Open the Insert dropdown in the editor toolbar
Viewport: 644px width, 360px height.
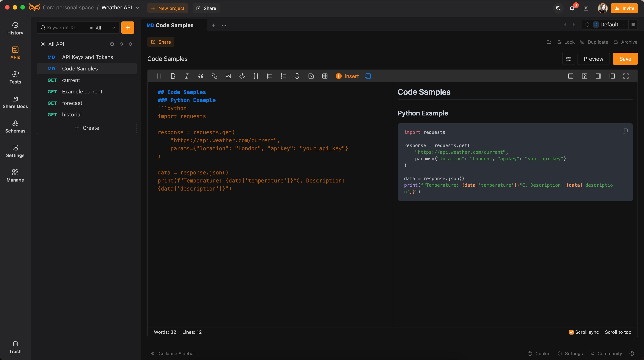click(347, 76)
